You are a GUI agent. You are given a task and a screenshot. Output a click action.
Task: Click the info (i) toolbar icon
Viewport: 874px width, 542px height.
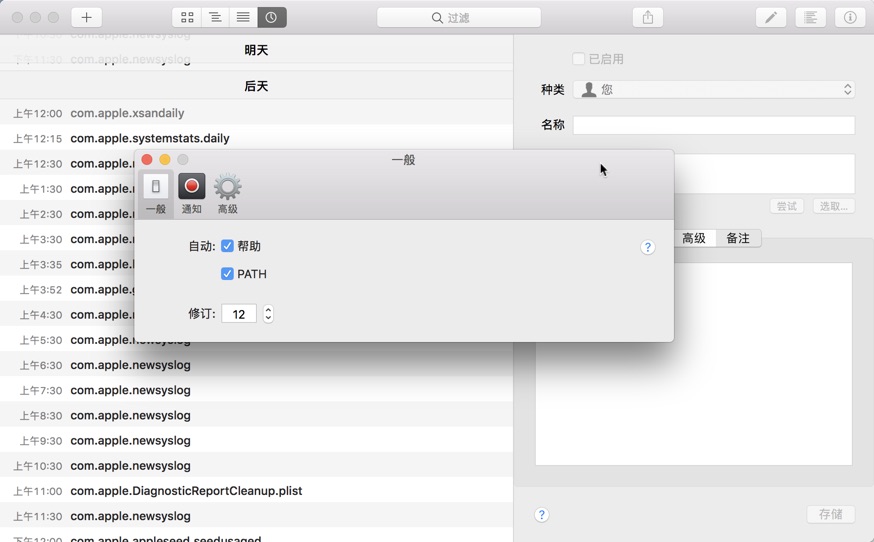point(850,17)
